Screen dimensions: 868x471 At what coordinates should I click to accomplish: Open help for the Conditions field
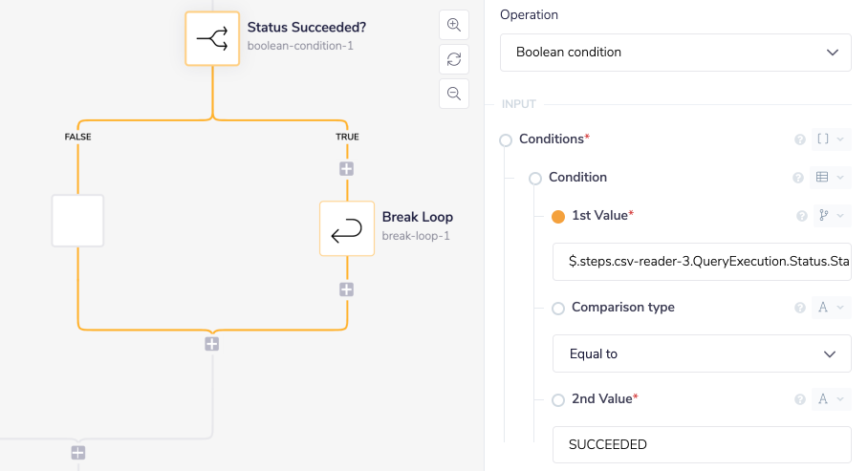pos(800,139)
